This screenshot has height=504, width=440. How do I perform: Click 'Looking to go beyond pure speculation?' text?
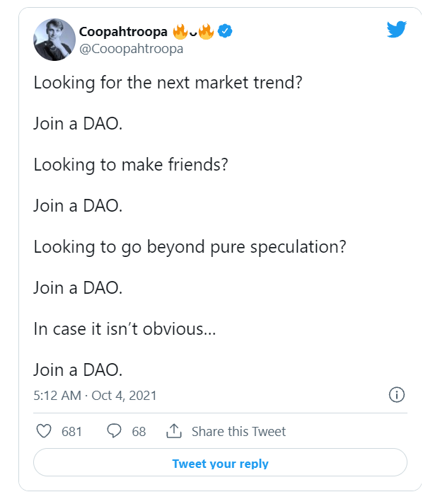pos(190,247)
